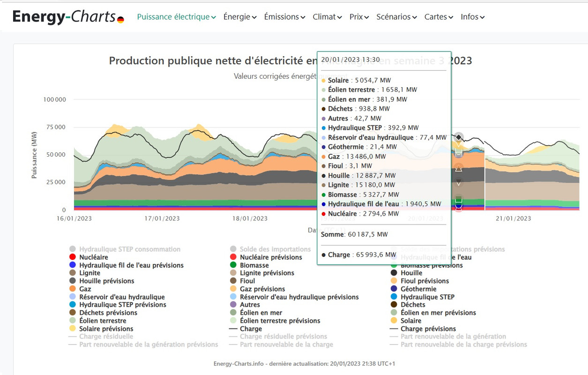Click the Éolien en mer prévisions legend dot
588x375 pixels.
[394, 313]
